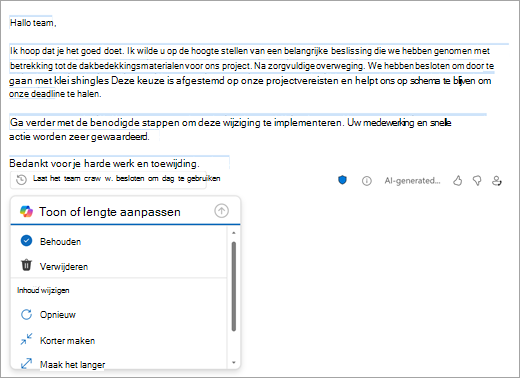Click the menu scroll up arrow
520x378 pixels.
pos(234,233)
